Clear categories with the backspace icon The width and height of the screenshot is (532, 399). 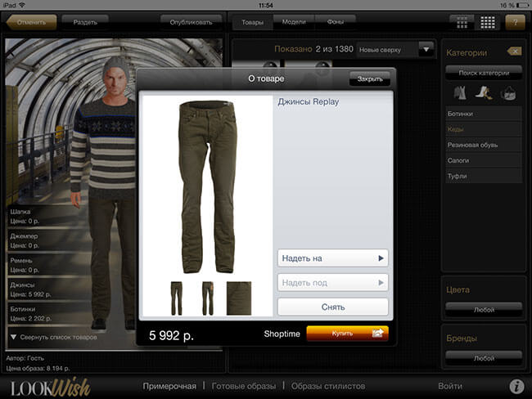(514, 52)
